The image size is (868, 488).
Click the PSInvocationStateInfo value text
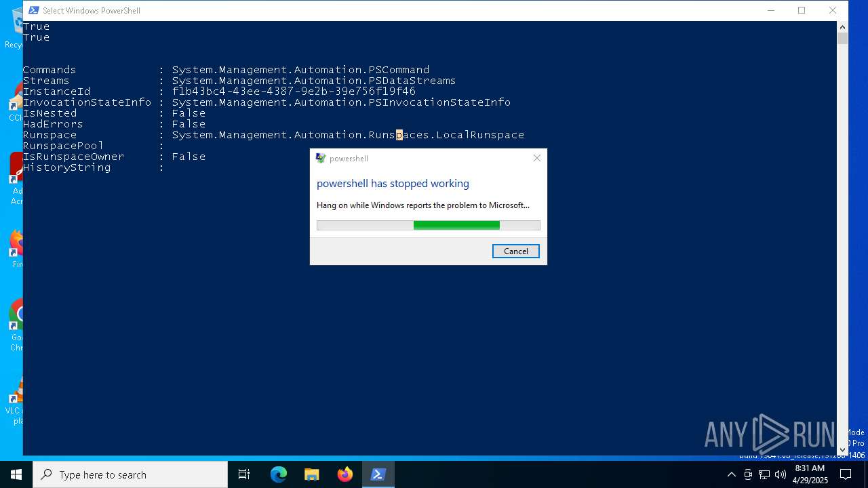click(341, 102)
